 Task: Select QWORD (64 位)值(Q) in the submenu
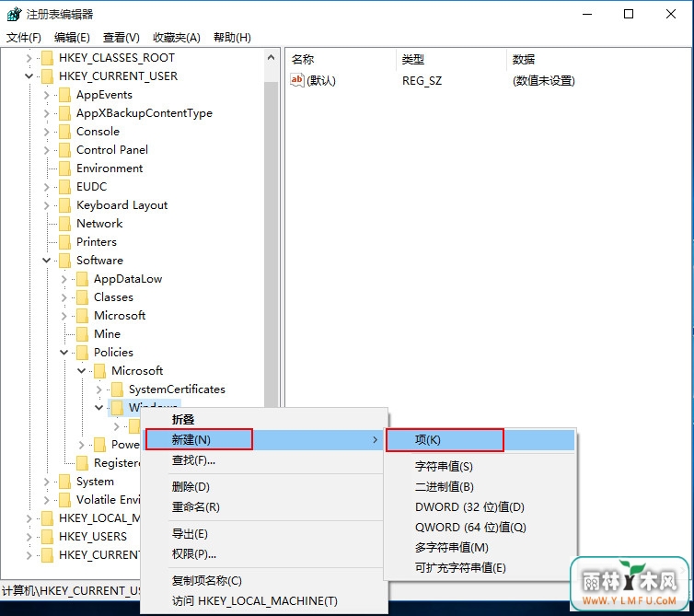[x=480, y=528]
